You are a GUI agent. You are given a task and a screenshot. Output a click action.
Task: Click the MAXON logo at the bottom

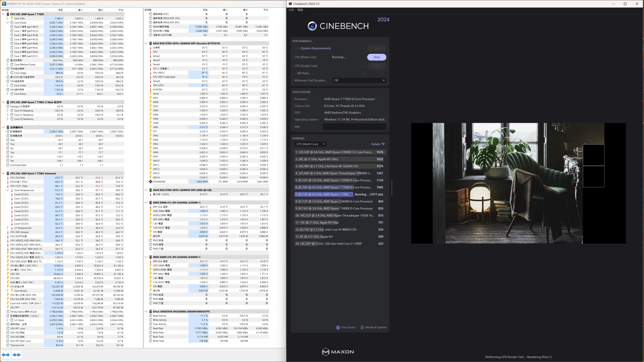pos(338,352)
